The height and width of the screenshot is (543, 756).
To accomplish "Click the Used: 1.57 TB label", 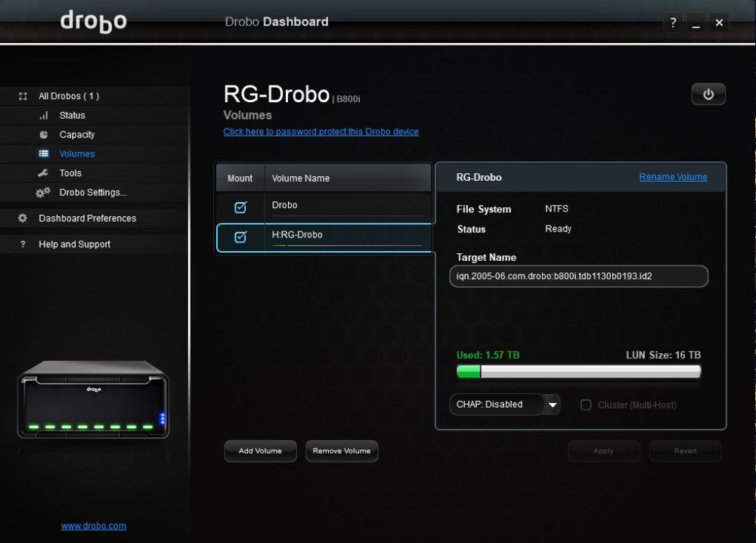I will pyautogui.click(x=488, y=355).
